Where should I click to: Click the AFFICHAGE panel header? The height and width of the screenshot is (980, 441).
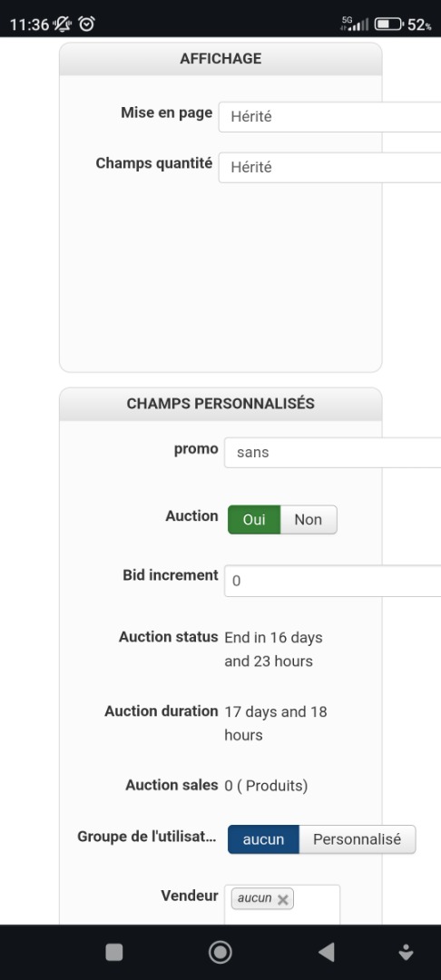click(220, 59)
